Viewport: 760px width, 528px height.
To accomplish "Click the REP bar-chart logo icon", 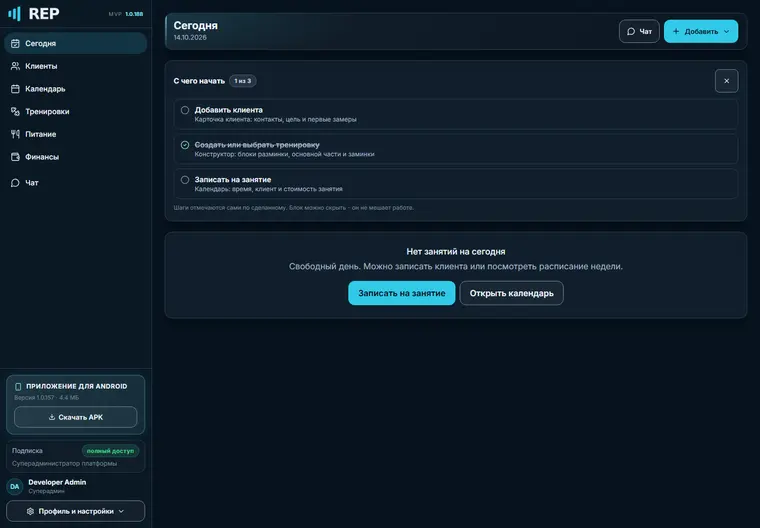I will click(x=15, y=14).
